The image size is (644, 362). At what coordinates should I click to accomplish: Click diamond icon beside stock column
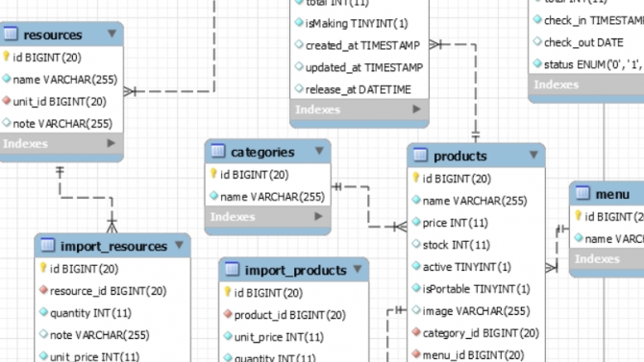(x=416, y=244)
